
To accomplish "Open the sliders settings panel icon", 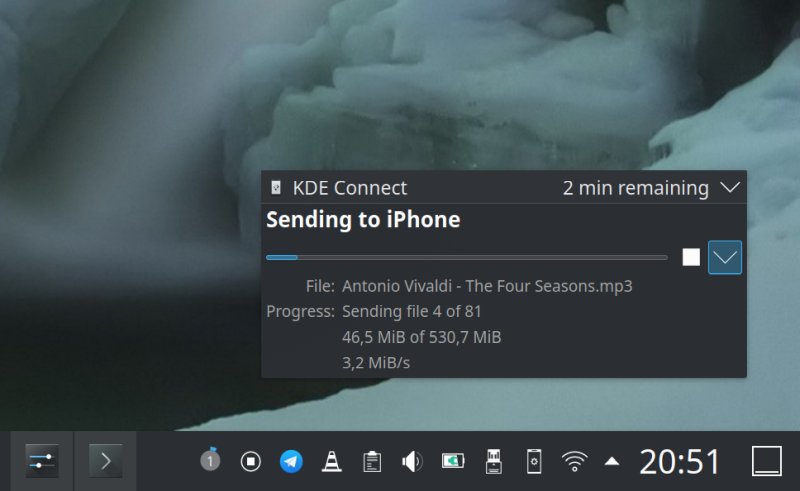I will (42, 461).
